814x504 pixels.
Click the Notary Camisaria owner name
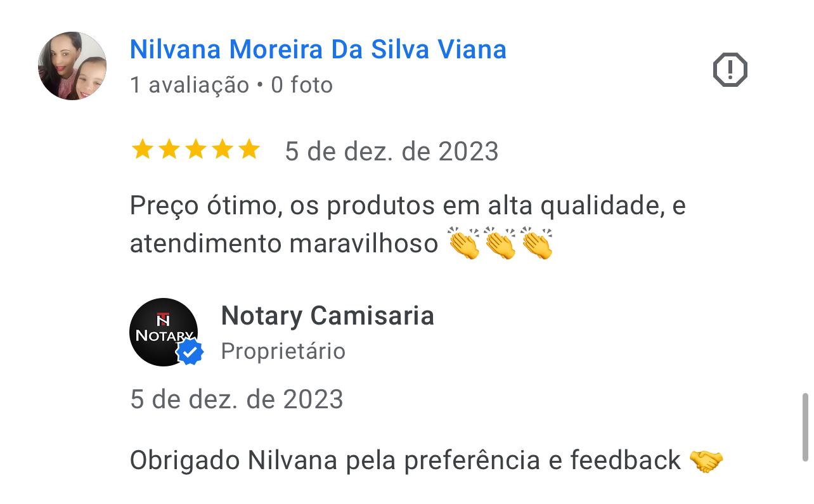pos(328,316)
